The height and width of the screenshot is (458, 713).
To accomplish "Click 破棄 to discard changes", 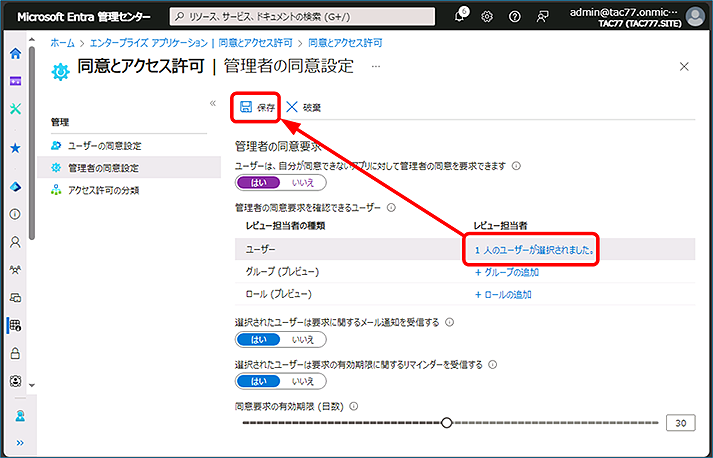I will pos(304,107).
